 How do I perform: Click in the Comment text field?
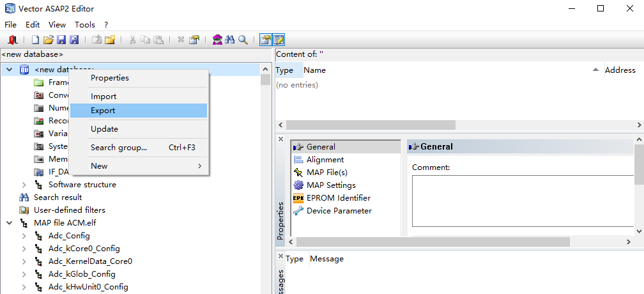(x=523, y=201)
